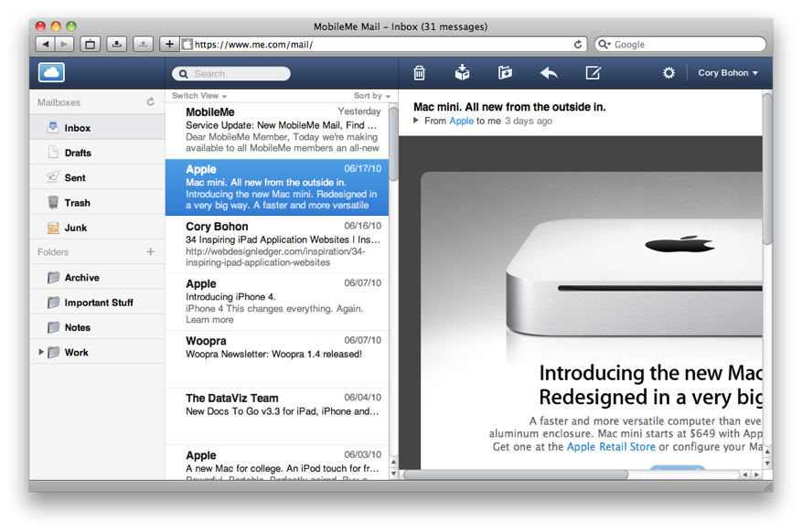Screen dimensions: 802x532
Task: Open the Trash mailbox
Action: click(x=97, y=202)
